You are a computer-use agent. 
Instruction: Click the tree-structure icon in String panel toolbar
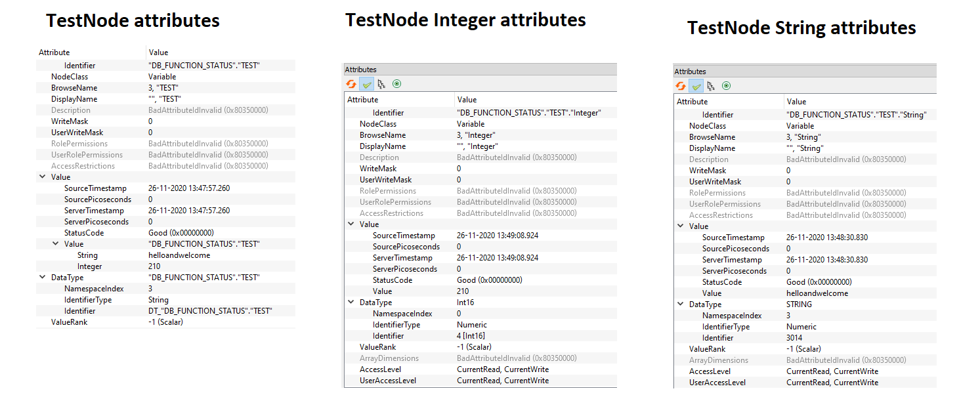point(711,86)
